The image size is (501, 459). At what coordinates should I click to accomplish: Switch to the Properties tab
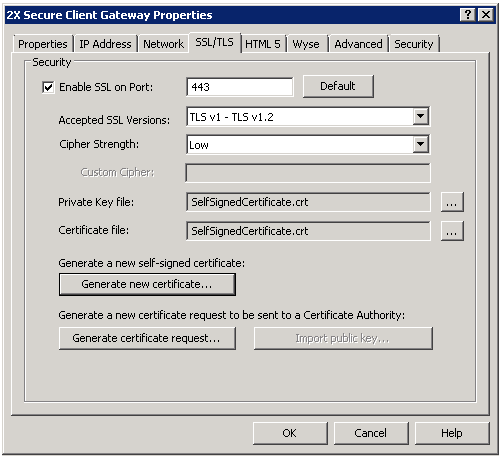point(43,44)
